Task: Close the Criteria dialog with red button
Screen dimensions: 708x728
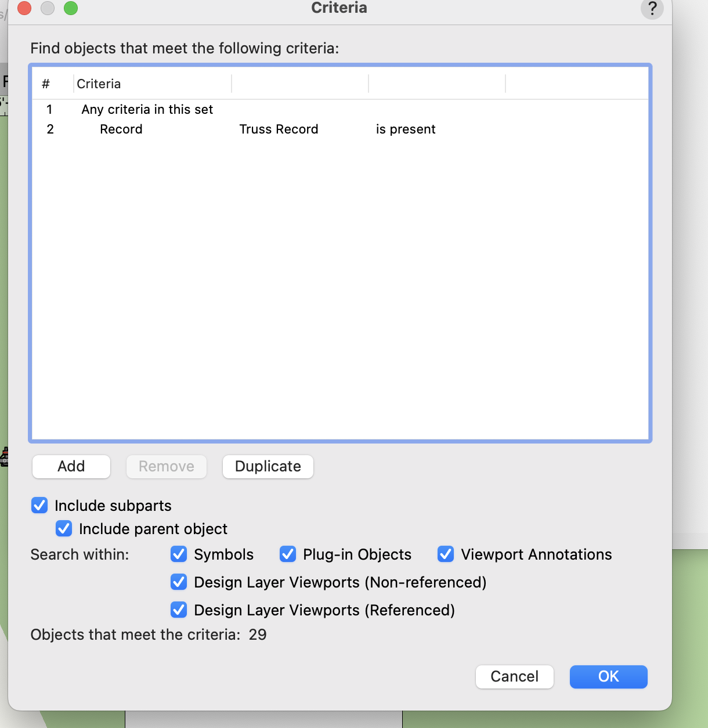Action: (24, 8)
